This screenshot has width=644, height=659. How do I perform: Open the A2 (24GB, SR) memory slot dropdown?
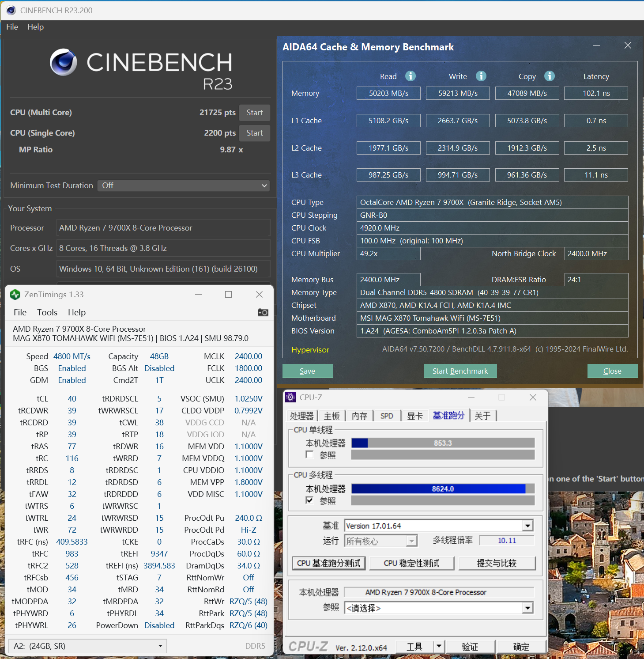point(160,646)
